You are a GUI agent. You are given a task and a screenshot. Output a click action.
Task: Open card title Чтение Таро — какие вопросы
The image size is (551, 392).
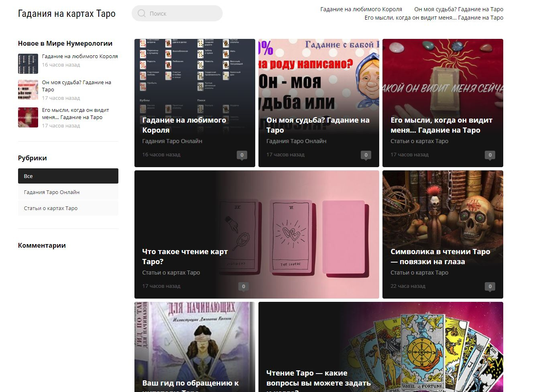(319, 380)
